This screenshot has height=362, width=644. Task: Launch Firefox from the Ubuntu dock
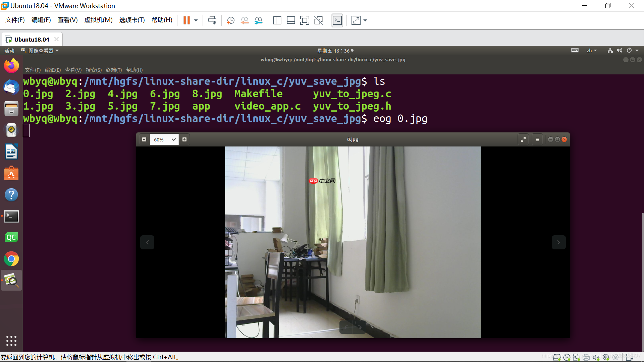click(11, 65)
